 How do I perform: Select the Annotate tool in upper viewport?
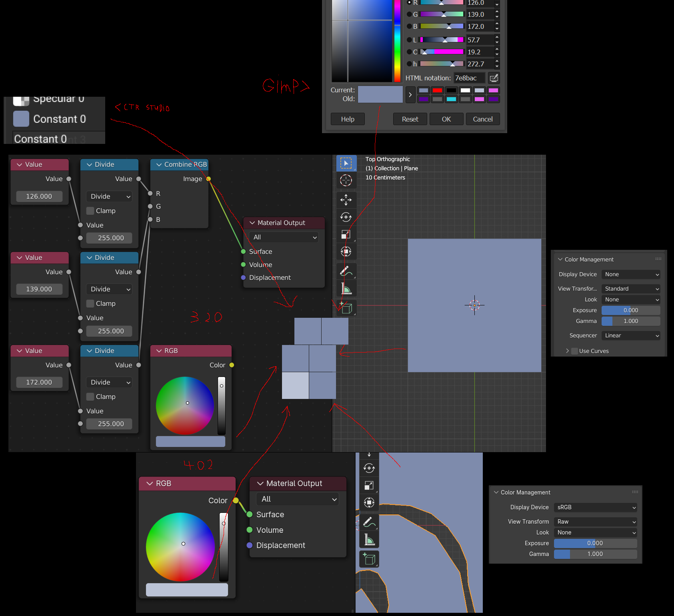[346, 271]
